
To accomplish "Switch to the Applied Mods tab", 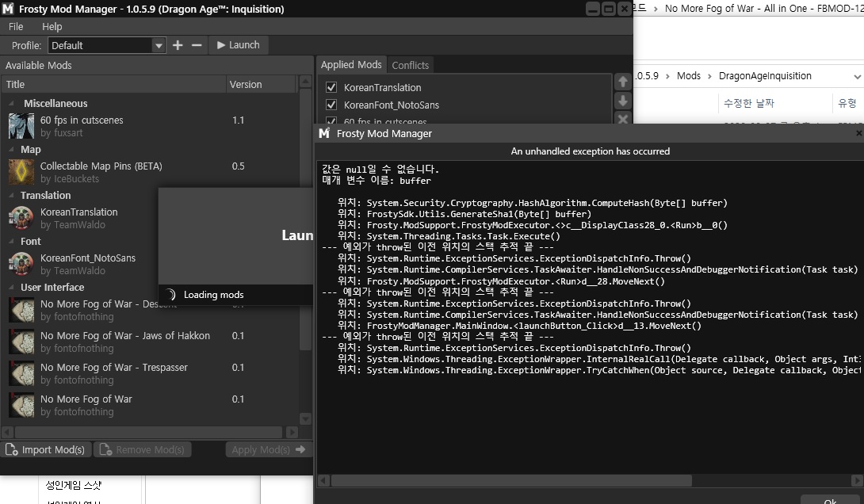I will click(351, 64).
